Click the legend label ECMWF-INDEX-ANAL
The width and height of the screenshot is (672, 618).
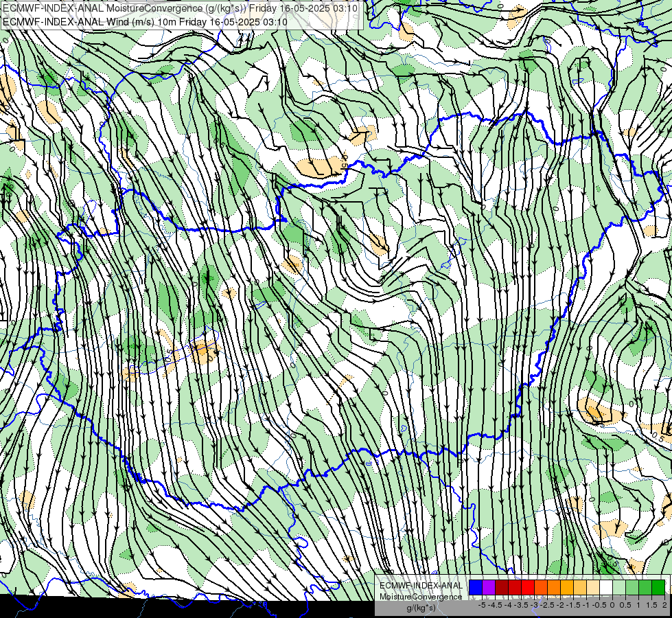tap(421, 586)
